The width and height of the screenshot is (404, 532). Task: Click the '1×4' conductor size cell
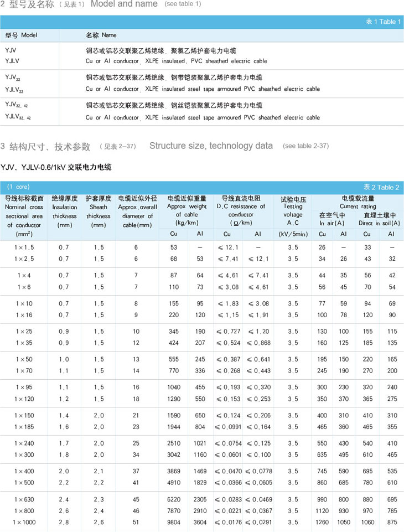[x=24, y=276]
